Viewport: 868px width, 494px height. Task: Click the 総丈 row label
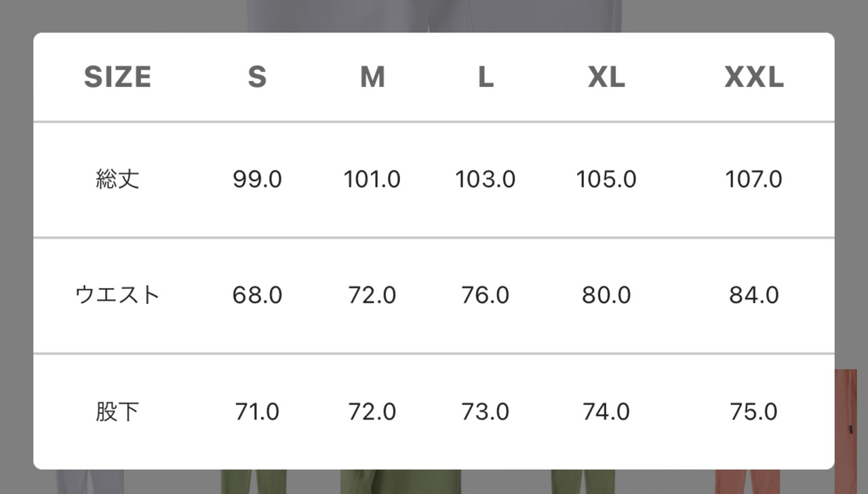coord(117,180)
